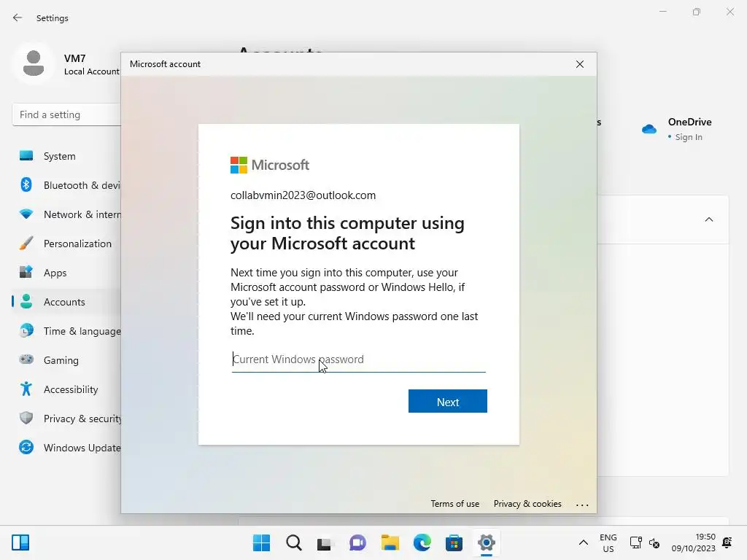
Task: Open Privacy & security settings
Action: pos(66,419)
